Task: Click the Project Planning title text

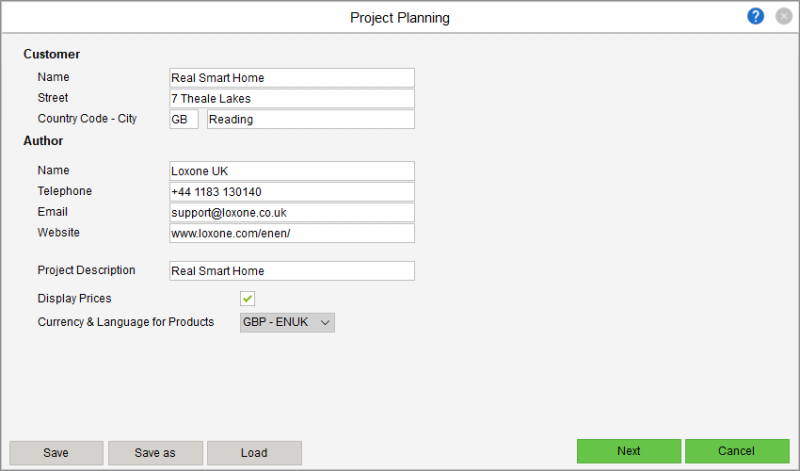Action: click(400, 17)
